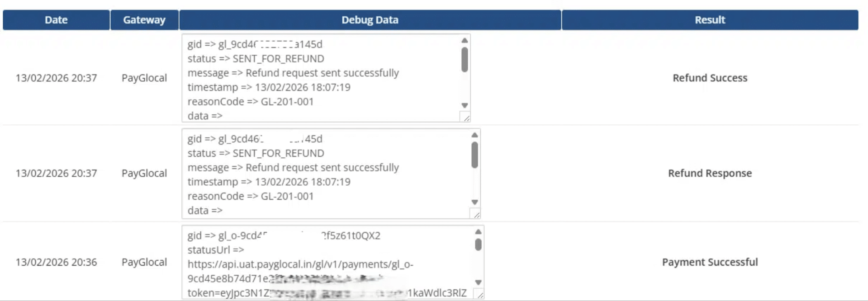
Task: Click scrollbar thumb in Refund Success debug box
Action: click(465, 60)
